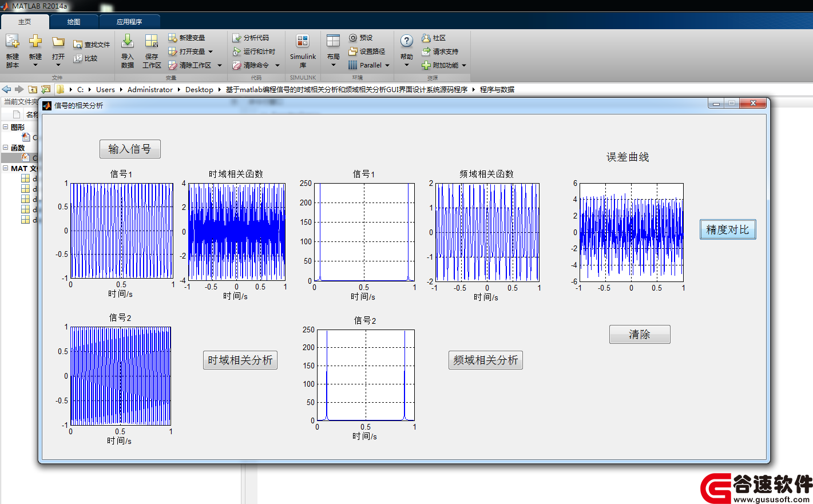The height and width of the screenshot is (504, 813).
Task: Click the Save Workspace (保存工作区) icon
Action: coord(152,41)
